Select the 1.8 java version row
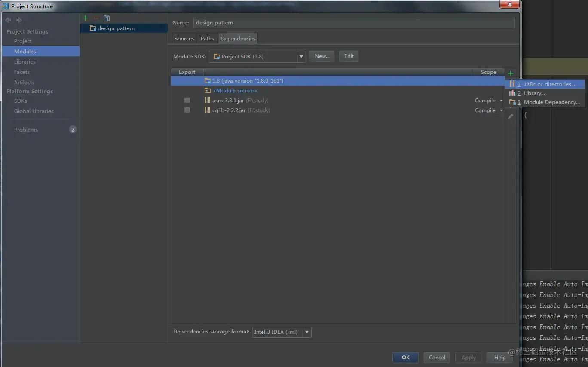 point(338,80)
